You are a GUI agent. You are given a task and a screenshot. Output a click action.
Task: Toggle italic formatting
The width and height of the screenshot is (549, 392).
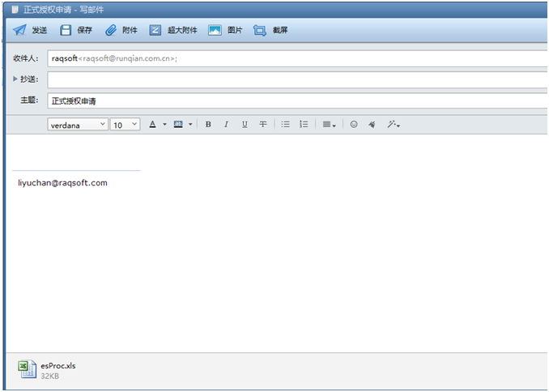[x=226, y=125]
